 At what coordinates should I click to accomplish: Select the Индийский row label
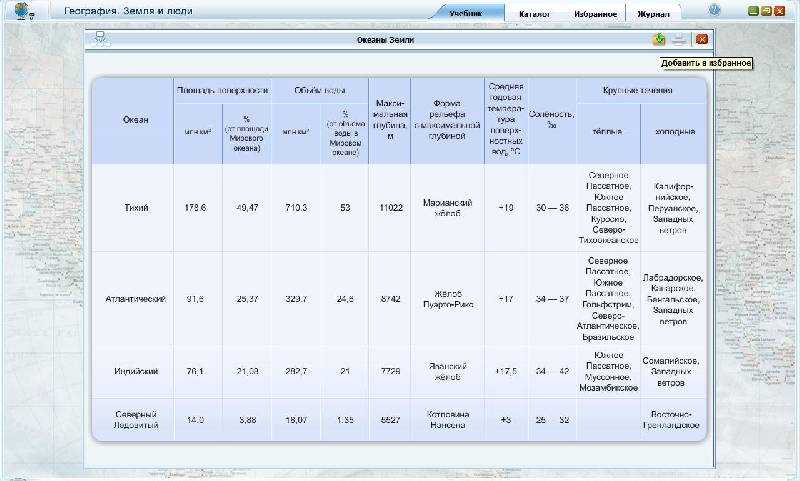[x=135, y=372]
